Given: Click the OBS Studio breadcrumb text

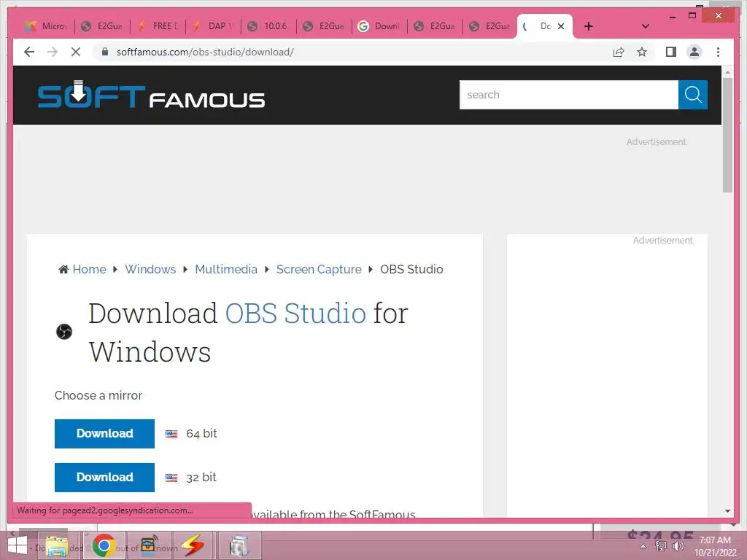Looking at the screenshot, I should [x=411, y=270].
